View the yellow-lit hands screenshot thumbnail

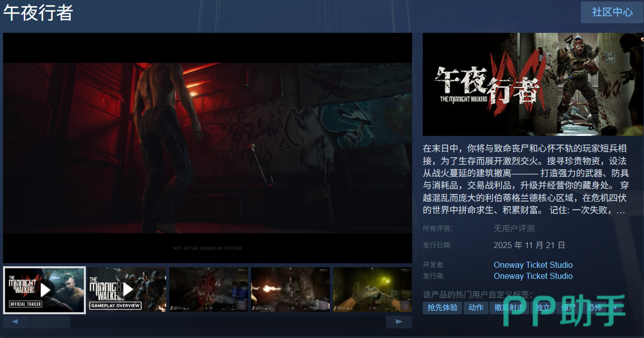[372, 289]
